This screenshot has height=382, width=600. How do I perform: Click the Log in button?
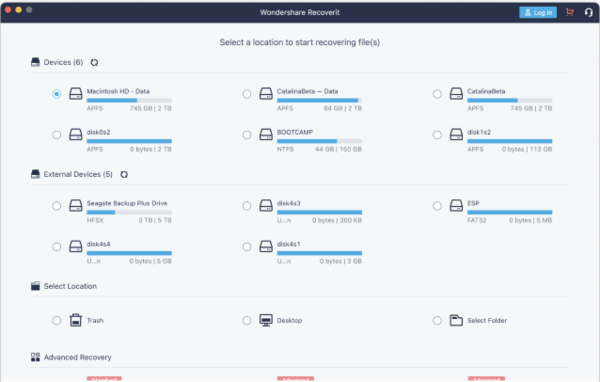pyautogui.click(x=538, y=12)
